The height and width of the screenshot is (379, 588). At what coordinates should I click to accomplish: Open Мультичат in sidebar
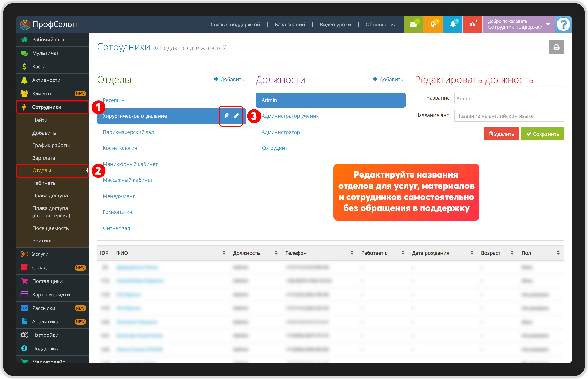[x=53, y=53]
